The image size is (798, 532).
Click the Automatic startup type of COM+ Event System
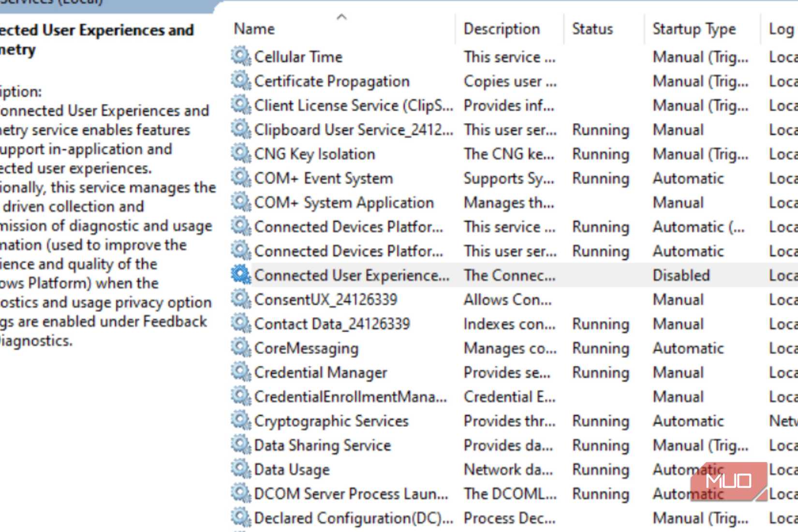[688, 178]
